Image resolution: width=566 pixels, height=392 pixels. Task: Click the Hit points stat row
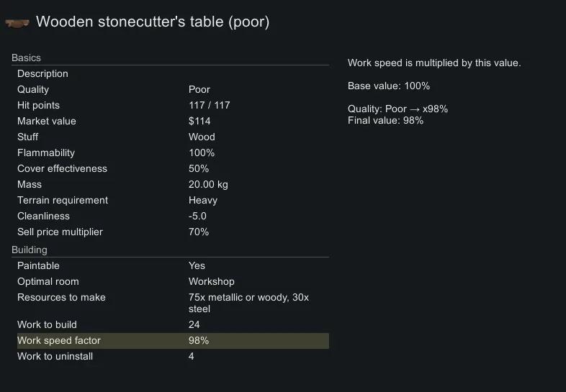(x=170, y=105)
